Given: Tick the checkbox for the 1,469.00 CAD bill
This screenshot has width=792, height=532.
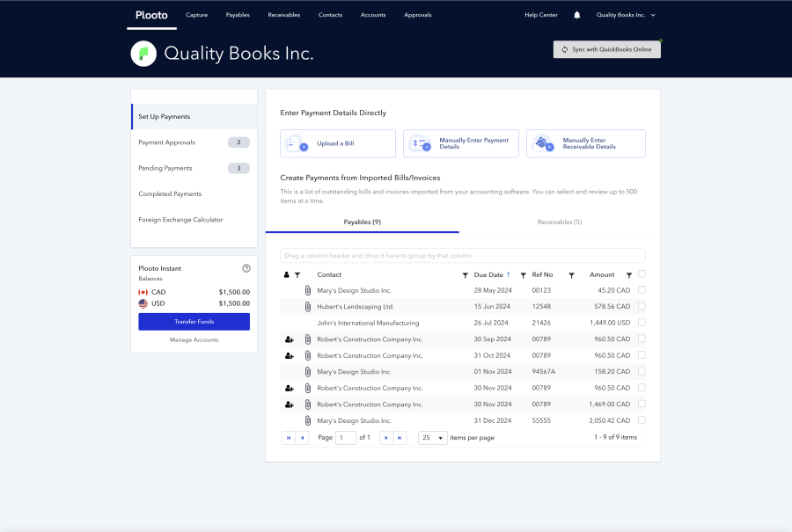Looking at the screenshot, I should pos(642,404).
